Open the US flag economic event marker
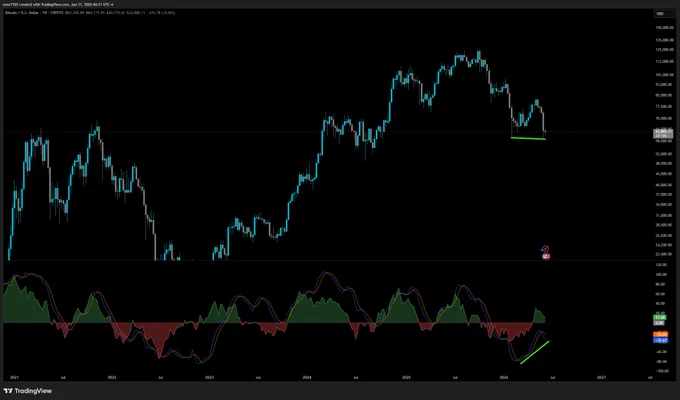 pyautogui.click(x=546, y=256)
